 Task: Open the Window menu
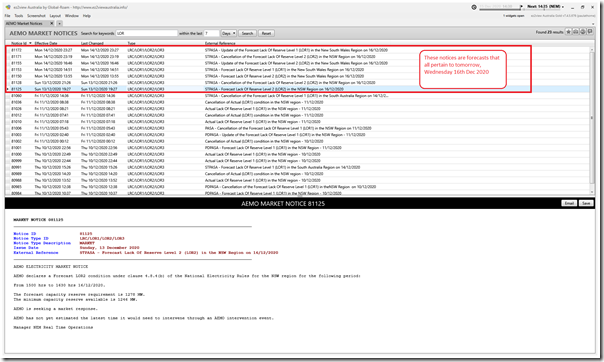(x=72, y=16)
